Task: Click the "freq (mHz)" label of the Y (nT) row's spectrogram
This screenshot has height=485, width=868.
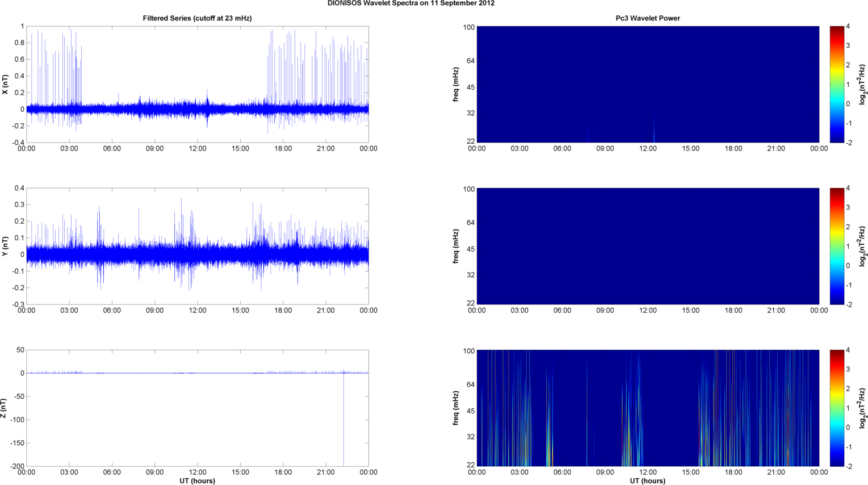Action: pyautogui.click(x=456, y=246)
